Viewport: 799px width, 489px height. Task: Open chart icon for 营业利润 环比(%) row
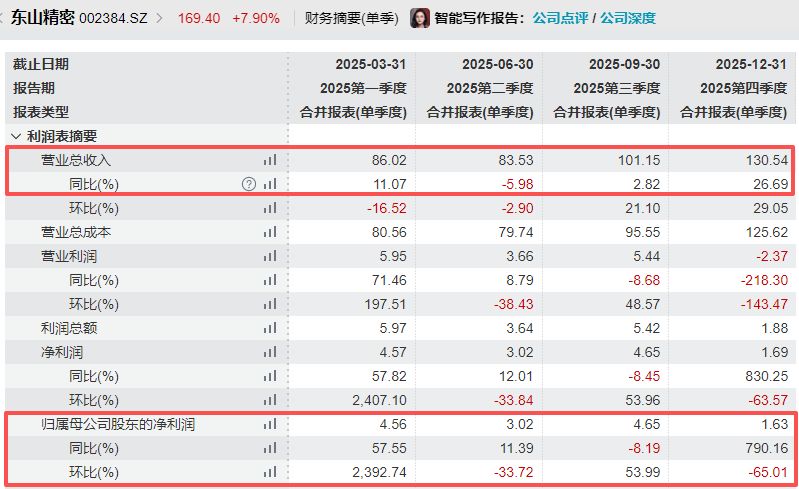tap(270, 304)
